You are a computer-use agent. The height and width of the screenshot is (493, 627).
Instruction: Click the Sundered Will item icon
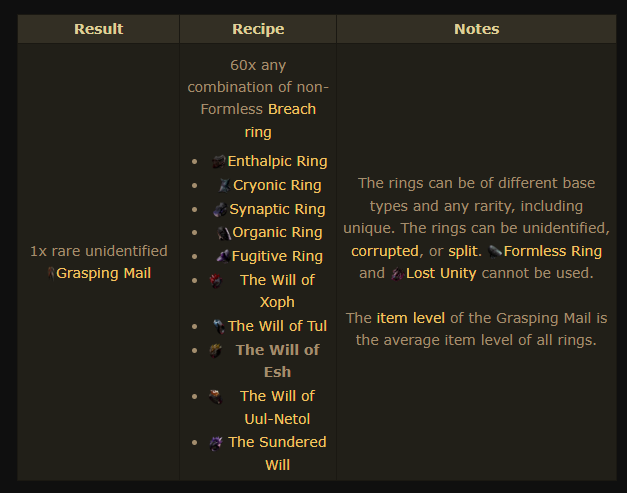coord(216,443)
